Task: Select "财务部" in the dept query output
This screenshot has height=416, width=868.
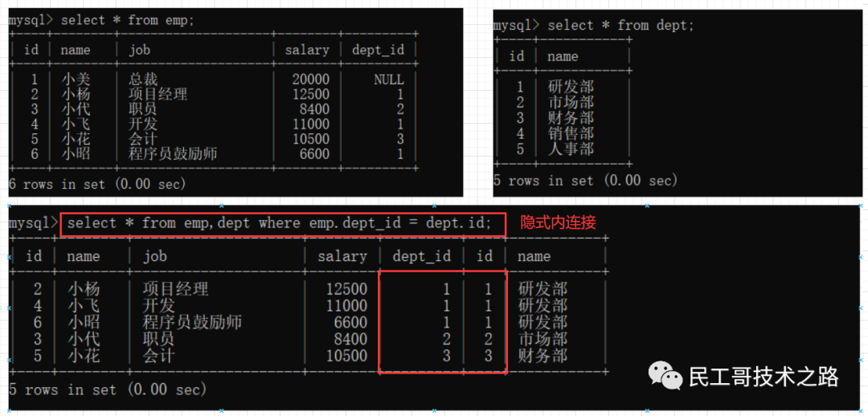Action: coord(570,118)
